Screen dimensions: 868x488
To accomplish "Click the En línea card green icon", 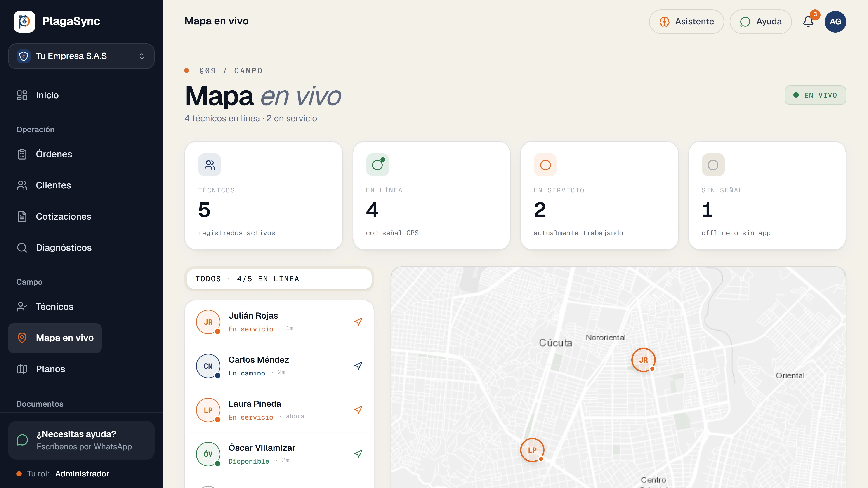I will point(377,165).
